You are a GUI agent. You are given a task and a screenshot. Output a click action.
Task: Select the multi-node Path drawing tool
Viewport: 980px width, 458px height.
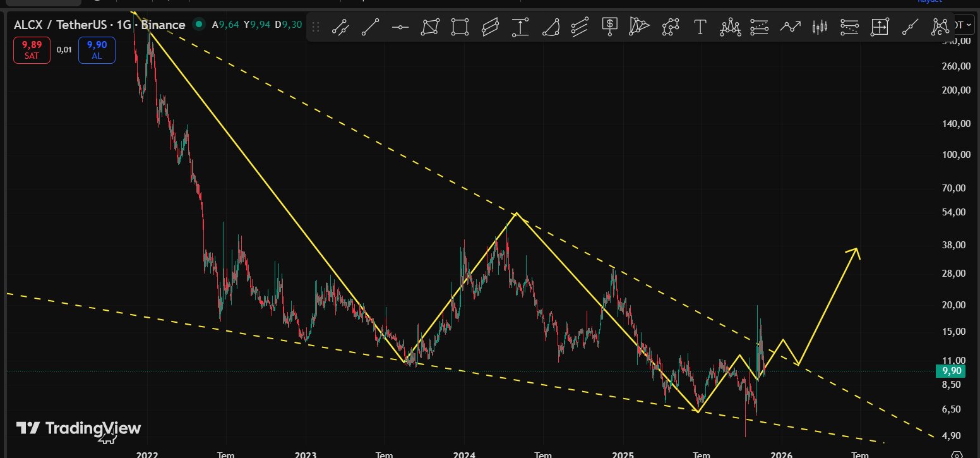671,27
